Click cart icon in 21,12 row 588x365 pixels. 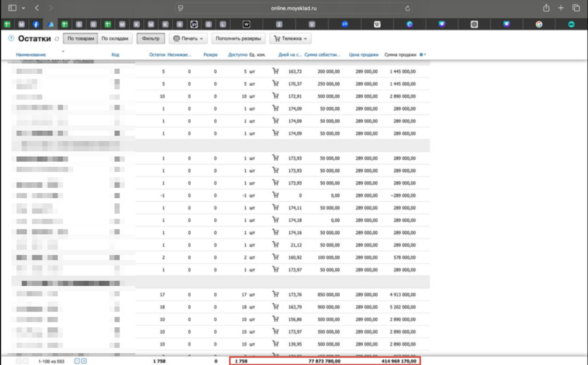click(x=276, y=245)
